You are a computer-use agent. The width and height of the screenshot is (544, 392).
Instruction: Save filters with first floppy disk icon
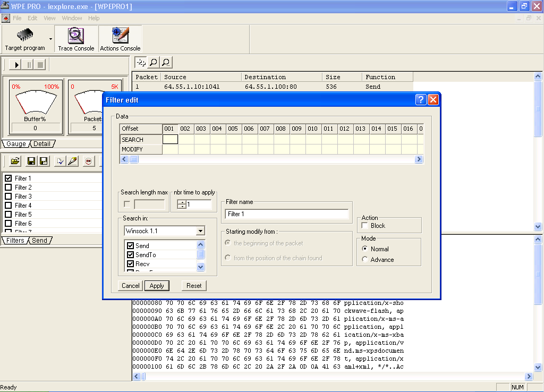pos(31,161)
